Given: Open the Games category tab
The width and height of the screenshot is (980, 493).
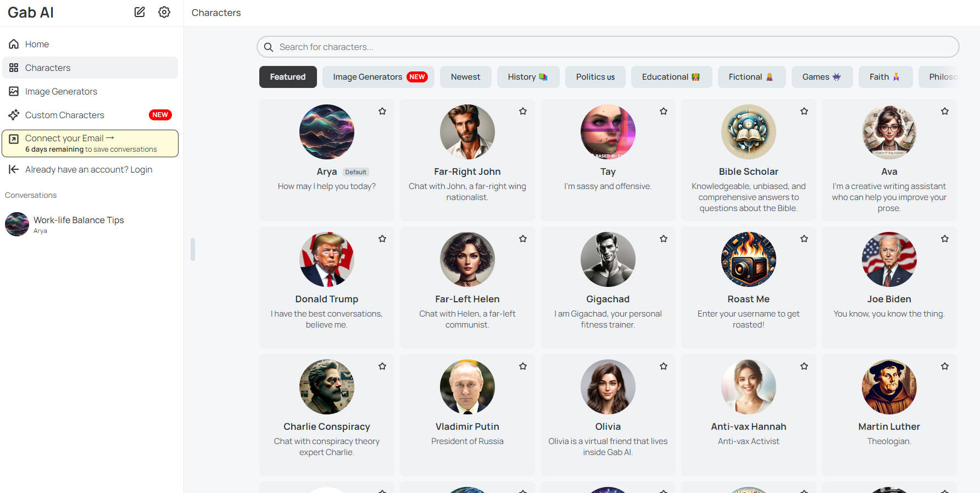Looking at the screenshot, I should pyautogui.click(x=822, y=77).
